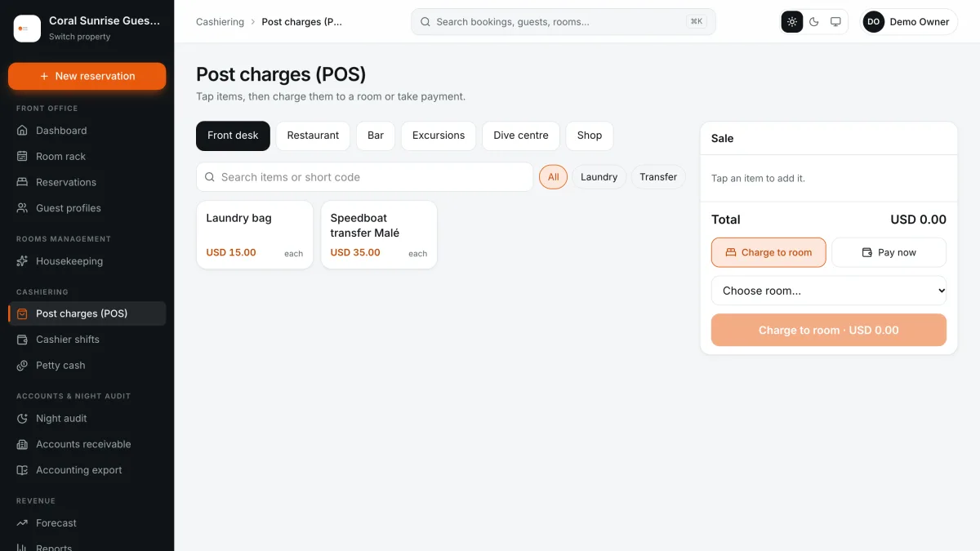
Task: Click the Housekeeping sparkle icon
Action: [x=22, y=261]
